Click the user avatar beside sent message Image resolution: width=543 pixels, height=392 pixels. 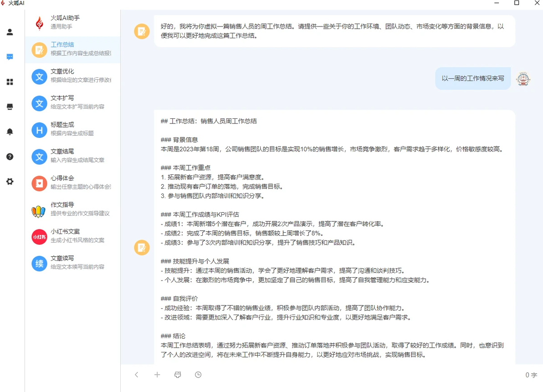pyautogui.click(x=523, y=79)
